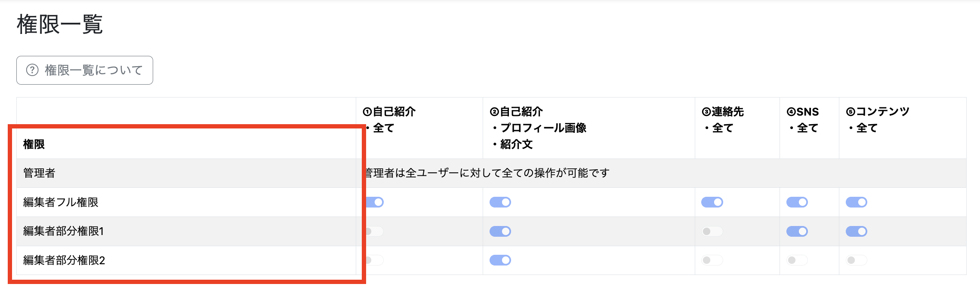The image size is (980, 287).
Task: Toggle 編集者フル権限 for ③連絡先
Action: [x=712, y=202]
